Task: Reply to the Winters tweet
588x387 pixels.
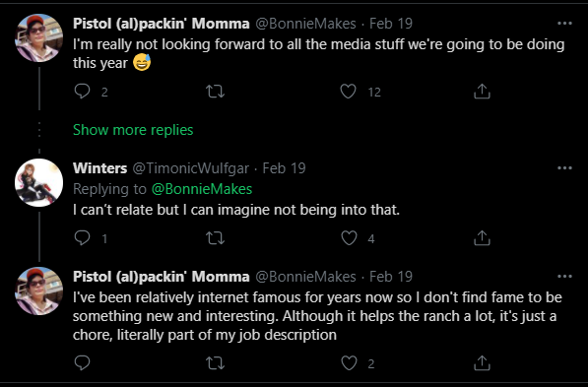Action: tap(82, 237)
